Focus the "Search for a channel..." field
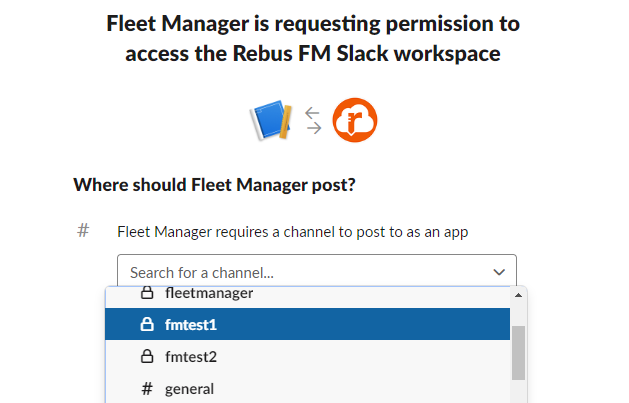Screen dimensions: 629x403 [300, 271]
